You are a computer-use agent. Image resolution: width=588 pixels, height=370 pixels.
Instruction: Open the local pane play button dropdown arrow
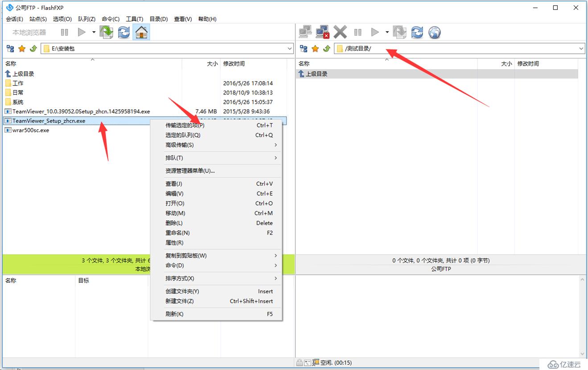coord(94,32)
